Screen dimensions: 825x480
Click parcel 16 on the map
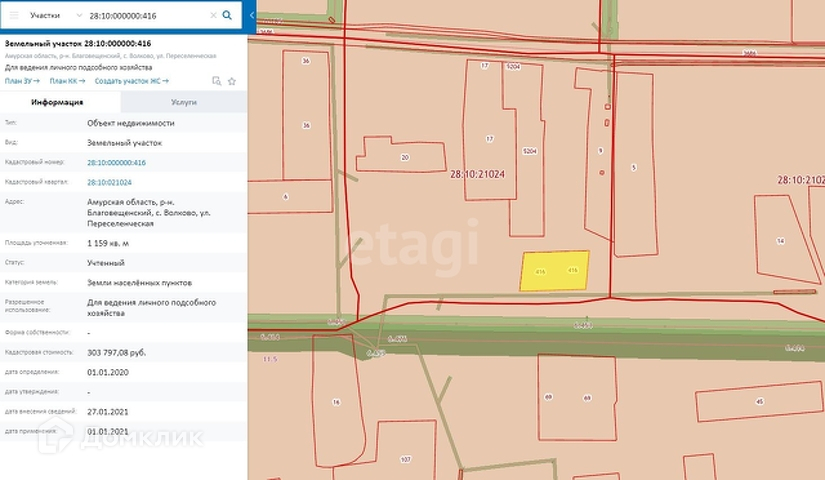[337, 401]
